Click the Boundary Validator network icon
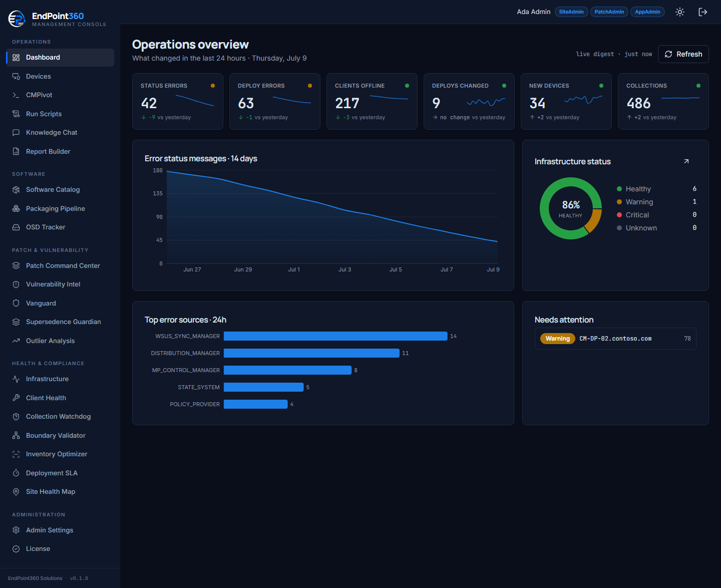 coord(16,436)
